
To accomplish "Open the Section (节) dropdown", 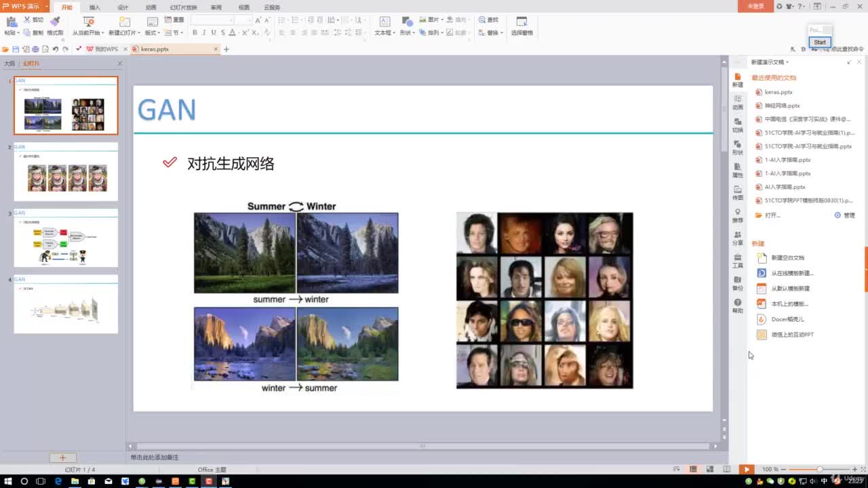I will pyautogui.click(x=174, y=33).
